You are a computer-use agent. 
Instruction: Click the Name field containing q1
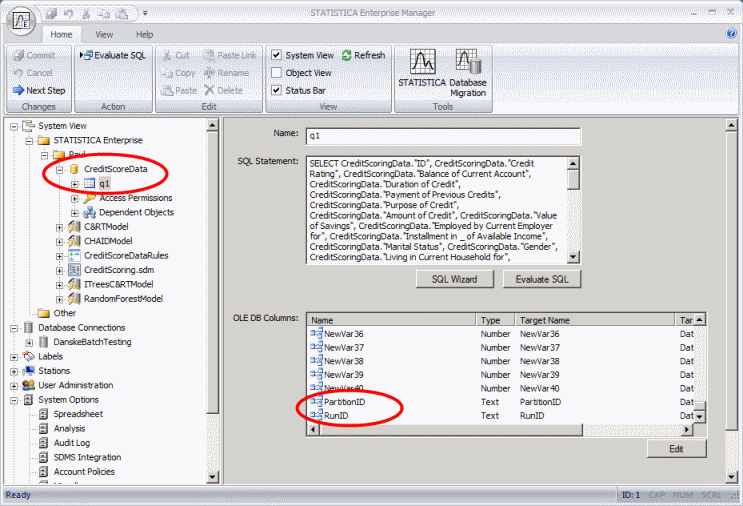coord(442,135)
